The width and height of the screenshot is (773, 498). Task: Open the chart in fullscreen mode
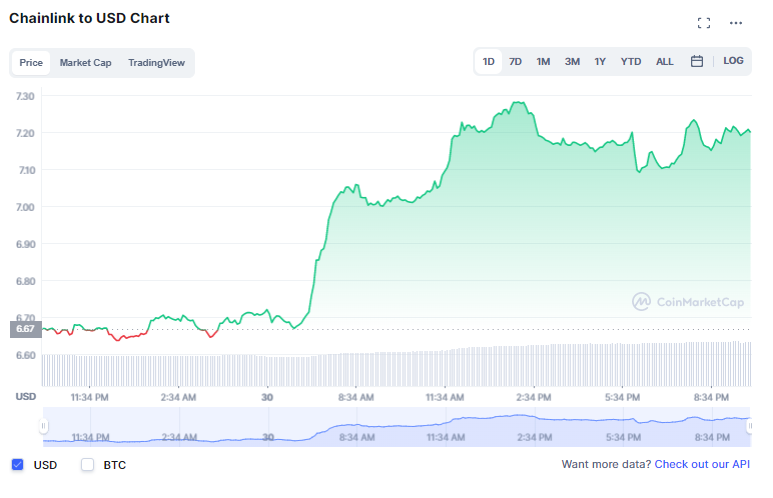(x=703, y=23)
